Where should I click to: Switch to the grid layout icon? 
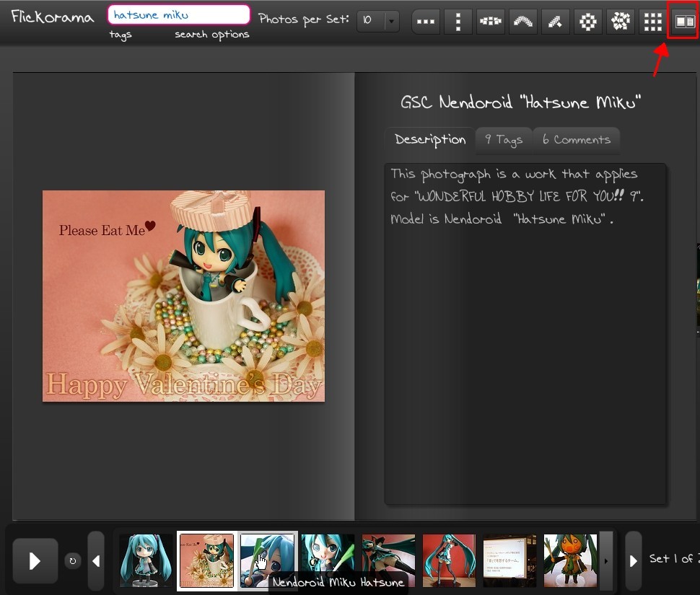click(x=652, y=21)
